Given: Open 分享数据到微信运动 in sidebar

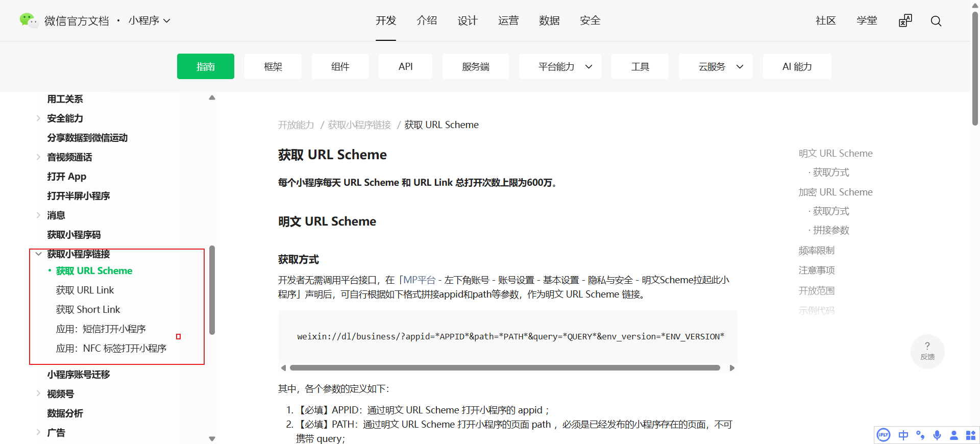Looking at the screenshot, I should click(87, 138).
